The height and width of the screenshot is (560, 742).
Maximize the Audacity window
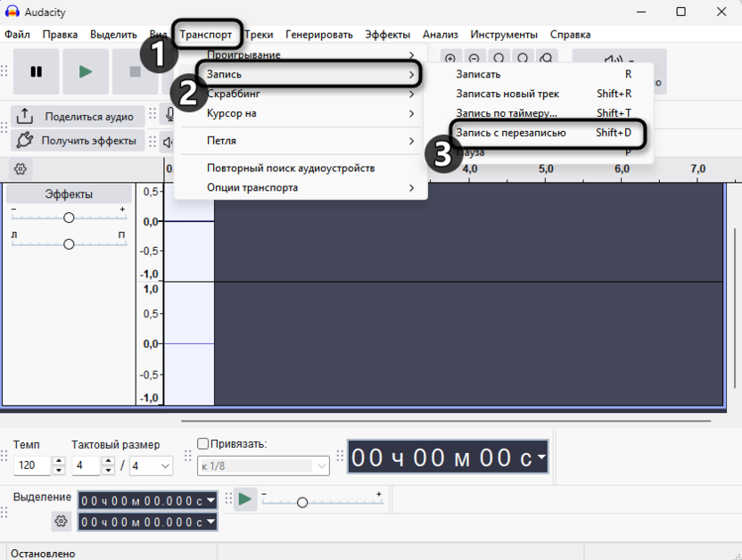click(680, 12)
